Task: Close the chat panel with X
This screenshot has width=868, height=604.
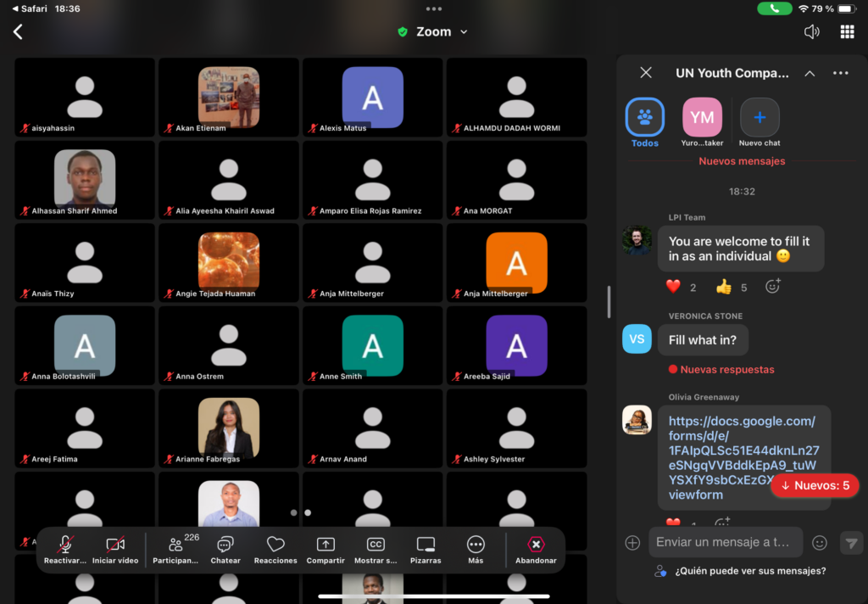Action: 646,73
